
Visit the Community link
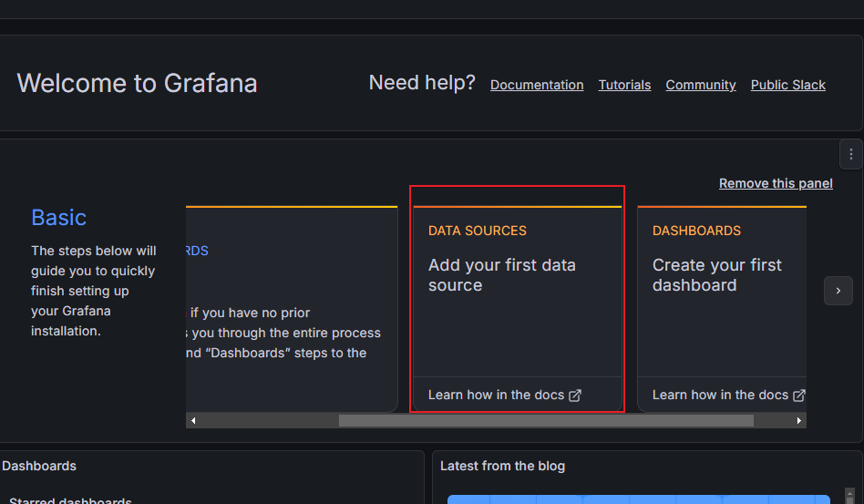[x=700, y=85]
